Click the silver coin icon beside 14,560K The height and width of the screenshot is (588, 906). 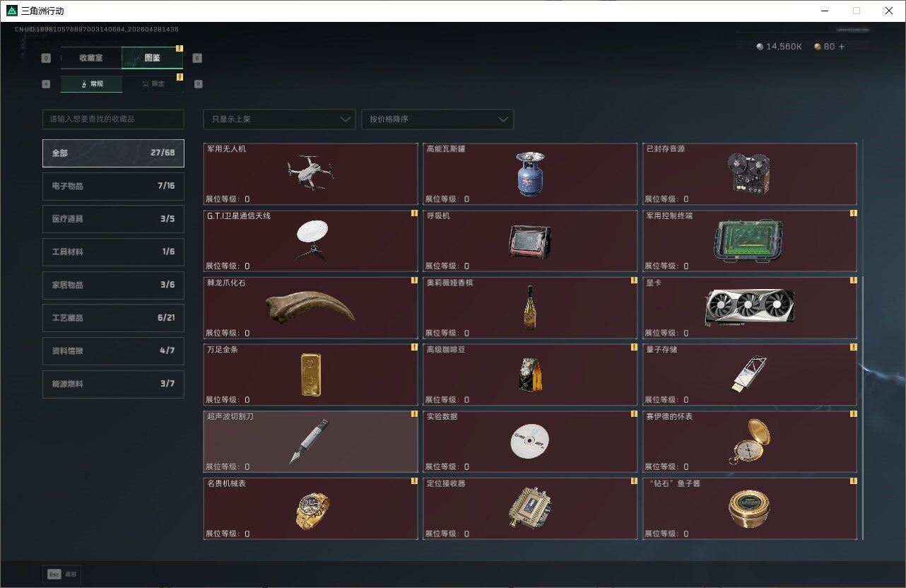point(760,47)
